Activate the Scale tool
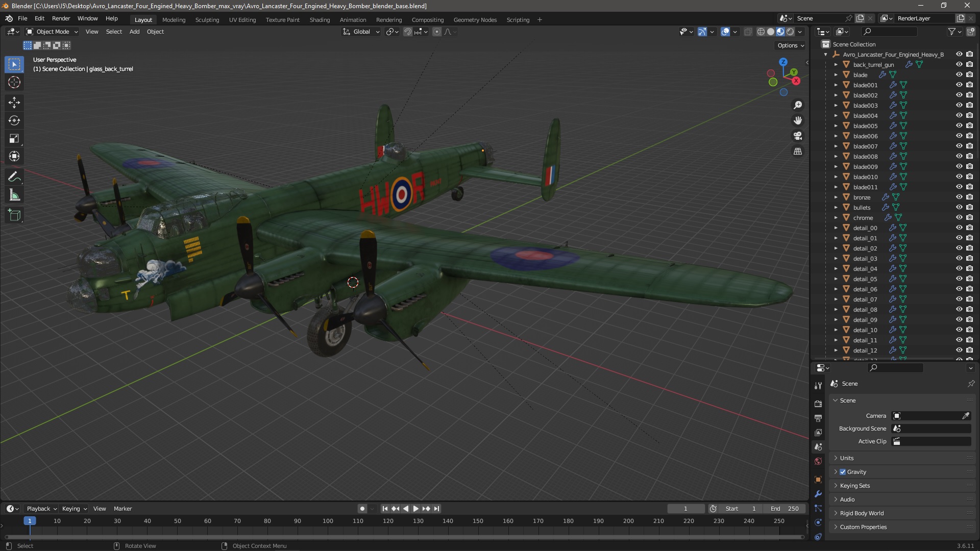The image size is (980, 551). [14, 138]
